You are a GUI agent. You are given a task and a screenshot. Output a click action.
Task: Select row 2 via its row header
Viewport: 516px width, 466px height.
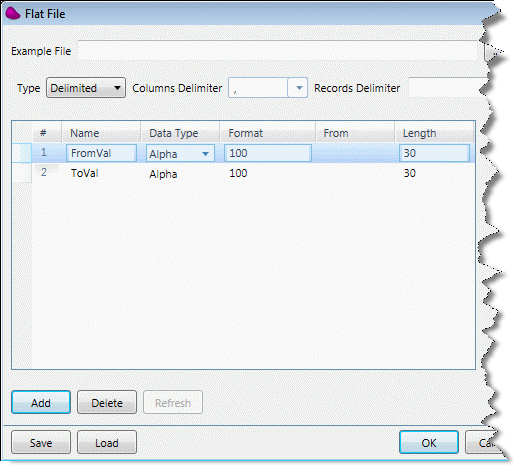pyautogui.click(x=22, y=173)
